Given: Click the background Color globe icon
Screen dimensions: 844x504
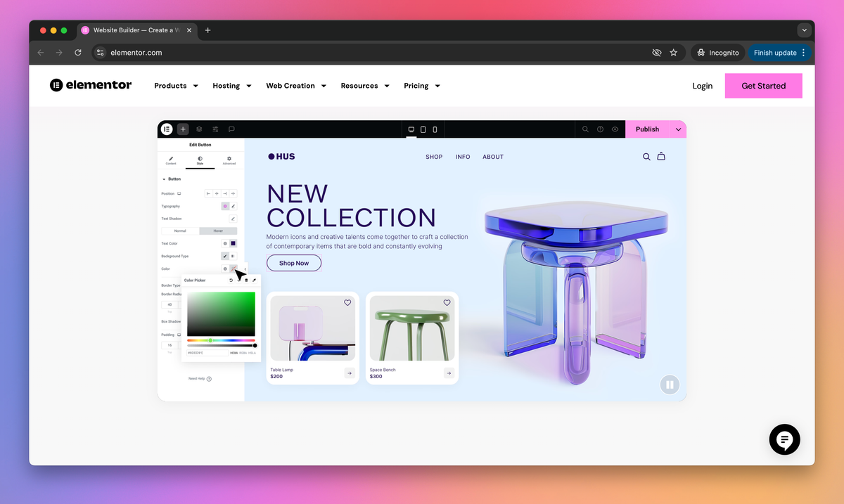Looking at the screenshot, I should pos(225,269).
